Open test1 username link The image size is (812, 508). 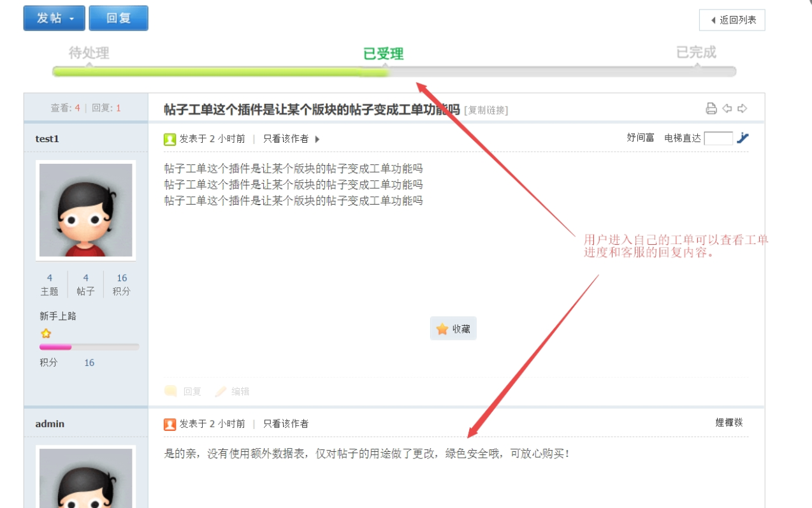tap(47, 139)
